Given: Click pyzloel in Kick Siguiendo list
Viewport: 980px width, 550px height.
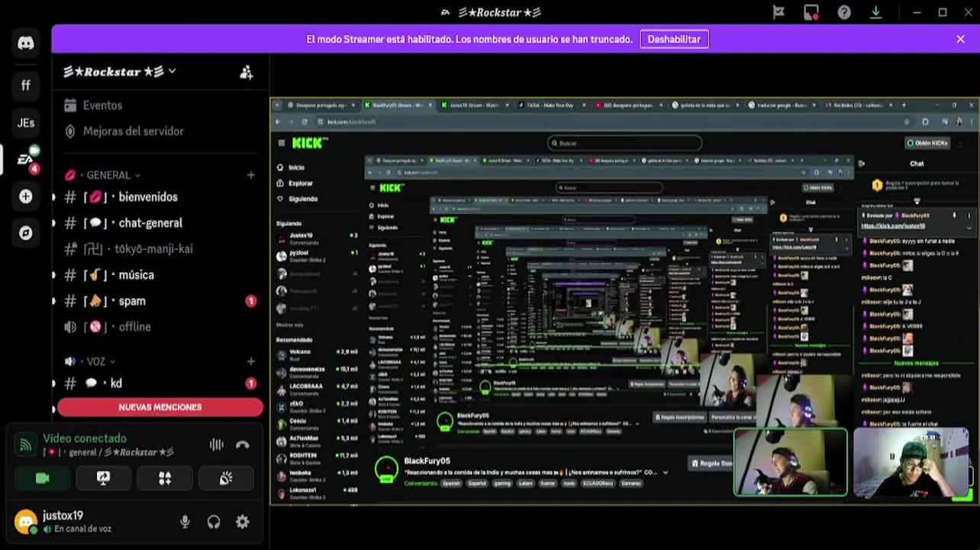Looking at the screenshot, I should point(317,256).
